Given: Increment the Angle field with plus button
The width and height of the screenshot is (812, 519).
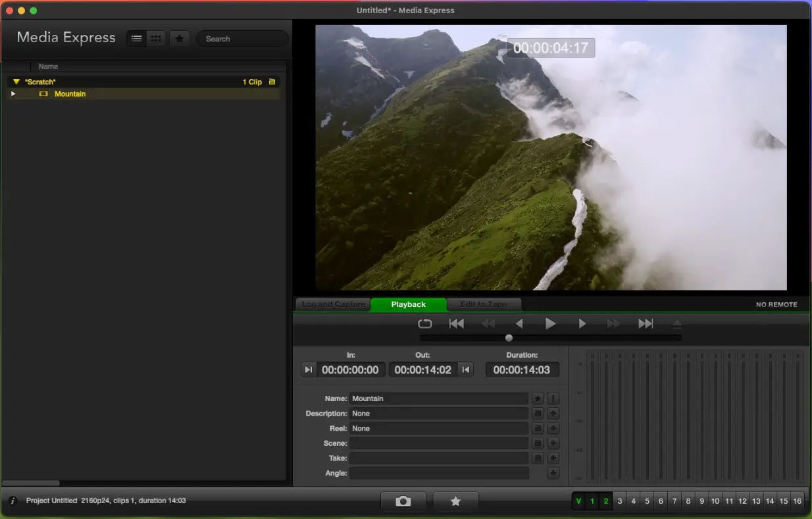Looking at the screenshot, I should [x=553, y=474].
